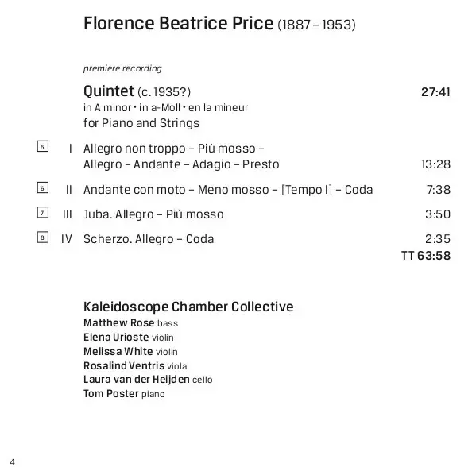Image resolution: width=476 pixels, height=475 pixels.
Task: Click the TT 63:58 total time
Action: coord(426,256)
